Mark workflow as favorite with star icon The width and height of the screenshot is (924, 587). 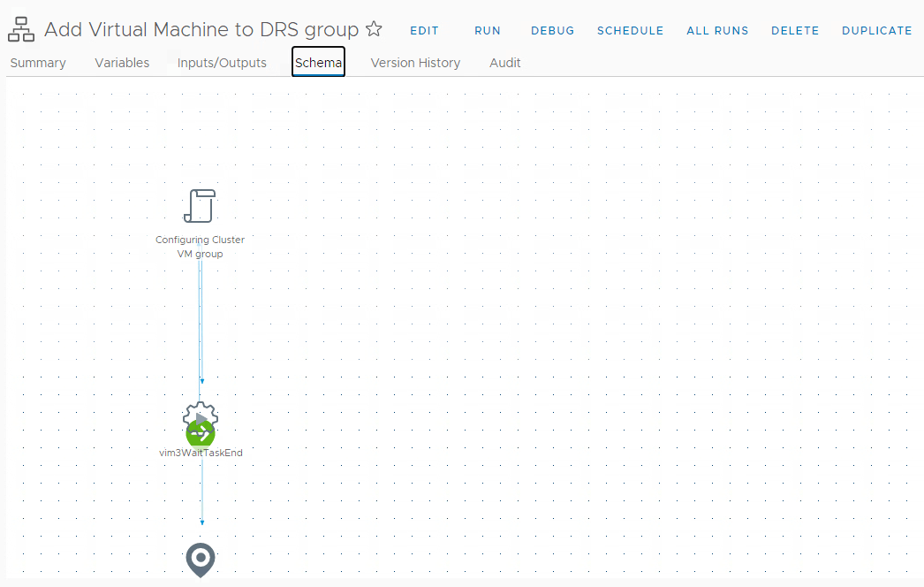[x=375, y=29]
